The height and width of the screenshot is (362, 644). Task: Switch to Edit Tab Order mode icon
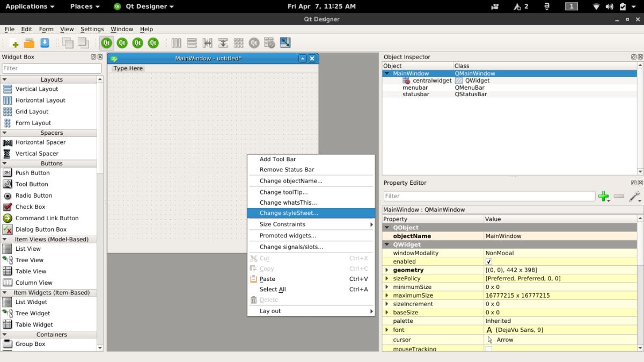(153, 43)
